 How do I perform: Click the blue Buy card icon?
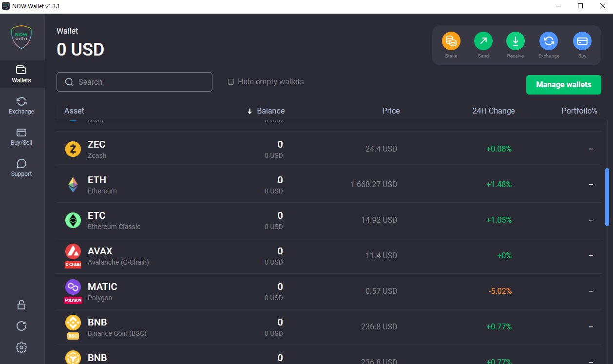582,41
